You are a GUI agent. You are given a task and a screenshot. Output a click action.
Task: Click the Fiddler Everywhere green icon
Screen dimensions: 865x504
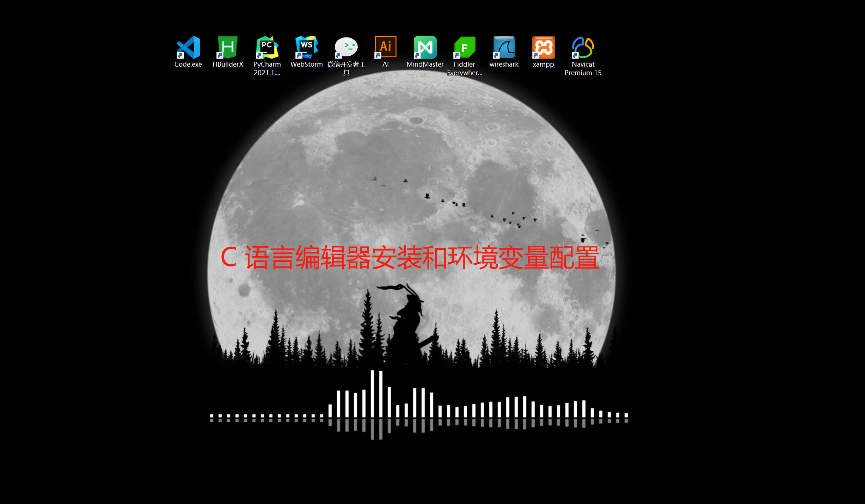tap(465, 48)
